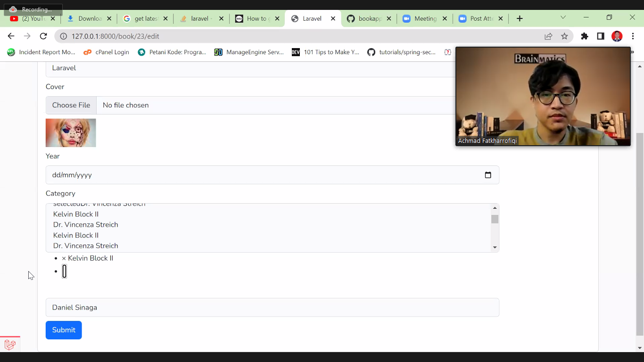Screen dimensions: 644x362
Task: Bookmark this page with the star icon
Action: pyautogui.click(x=564, y=36)
